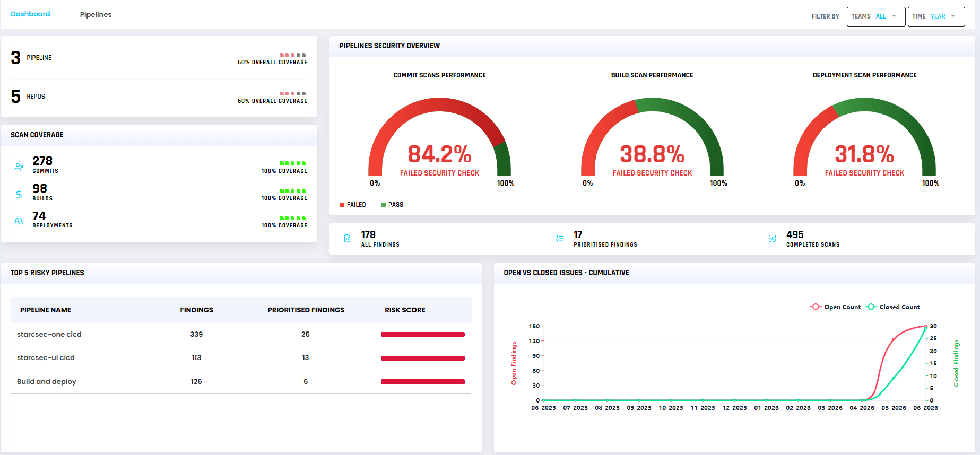Click the repos coverage bar indicator
980x455 pixels.
(293, 94)
